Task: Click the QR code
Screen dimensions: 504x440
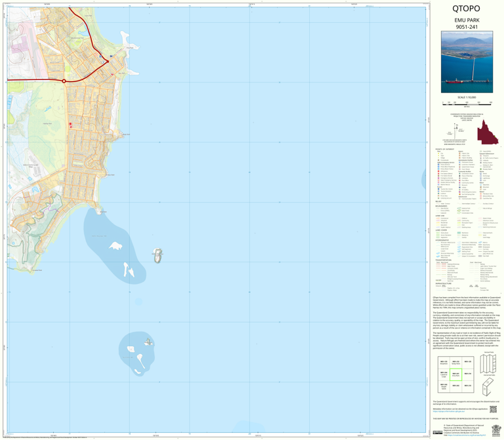Action: [493, 409]
